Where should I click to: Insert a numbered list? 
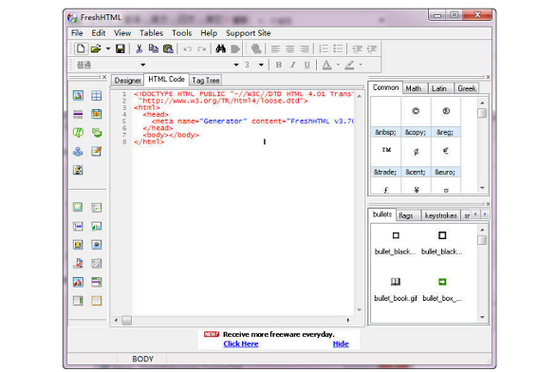(324, 49)
